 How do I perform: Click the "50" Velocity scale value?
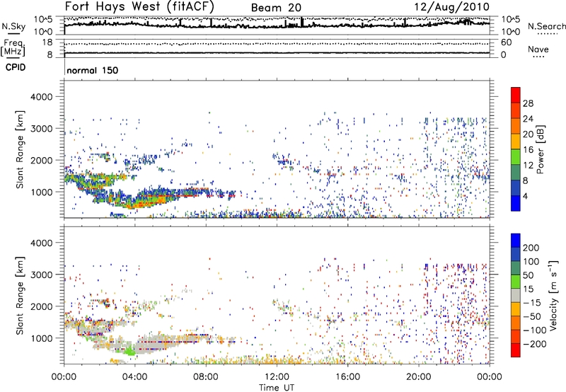pos(528,275)
